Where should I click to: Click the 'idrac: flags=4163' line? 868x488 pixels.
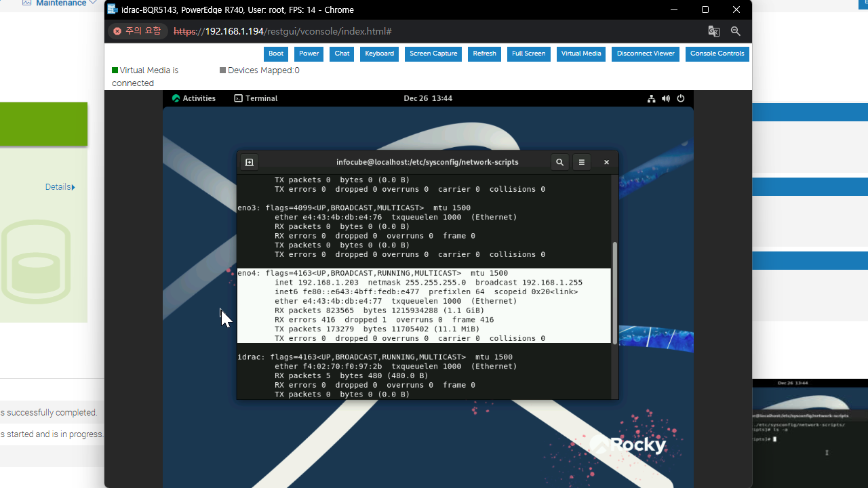click(x=375, y=357)
